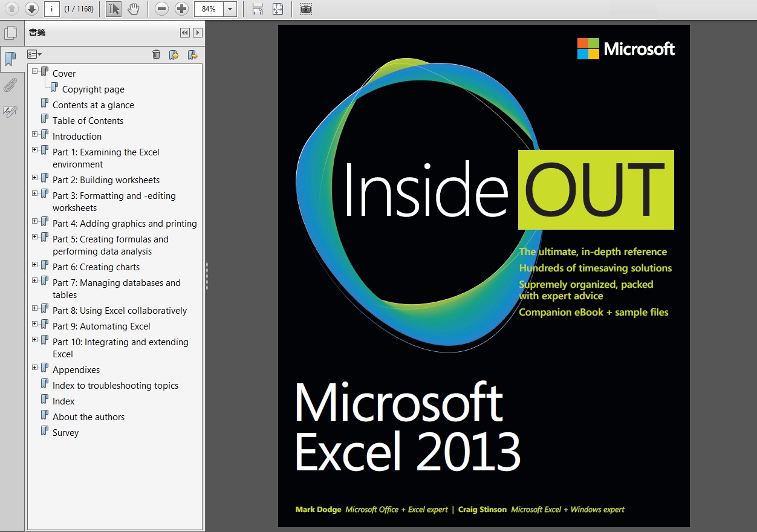
Task: Open the Appendixes bookmark text
Action: click(76, 370)
